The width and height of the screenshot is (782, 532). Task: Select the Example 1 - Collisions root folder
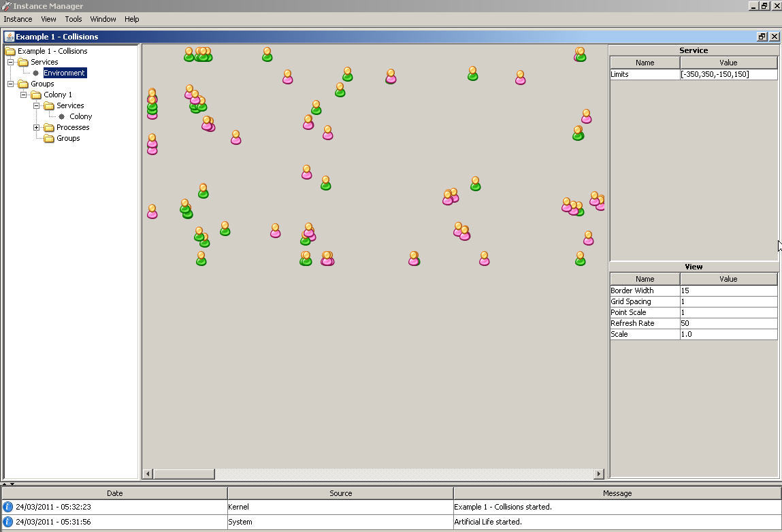click(52, 51)
